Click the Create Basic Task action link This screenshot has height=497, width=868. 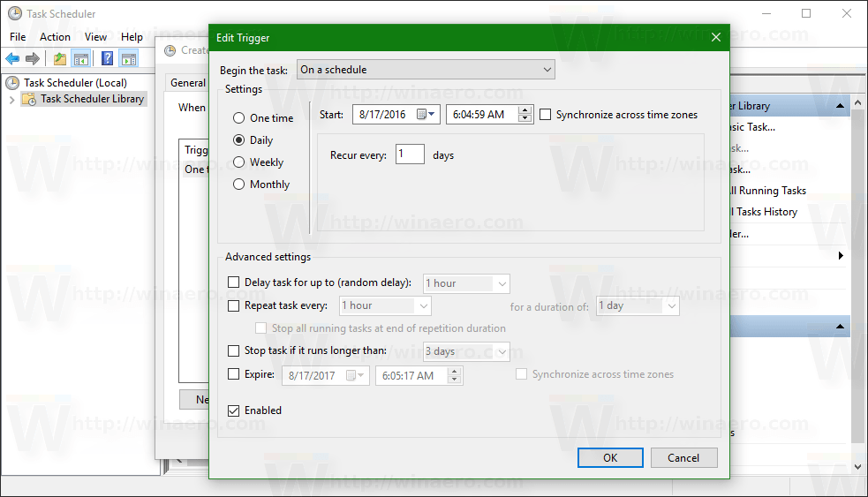(x=753, y=127)
